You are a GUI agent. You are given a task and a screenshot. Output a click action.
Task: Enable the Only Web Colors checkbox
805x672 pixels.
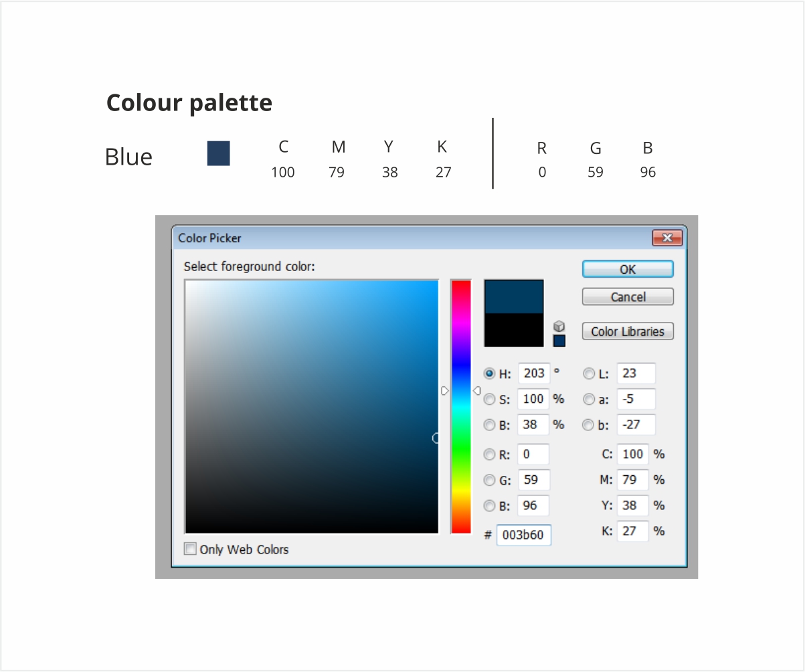(191, 550)
